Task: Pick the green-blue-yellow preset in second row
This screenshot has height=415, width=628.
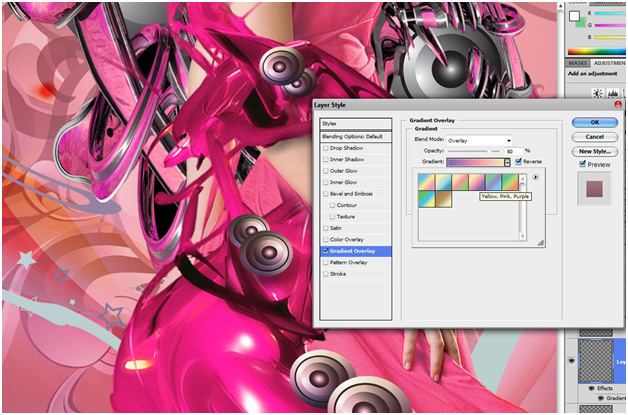Action: pos(427,199)
